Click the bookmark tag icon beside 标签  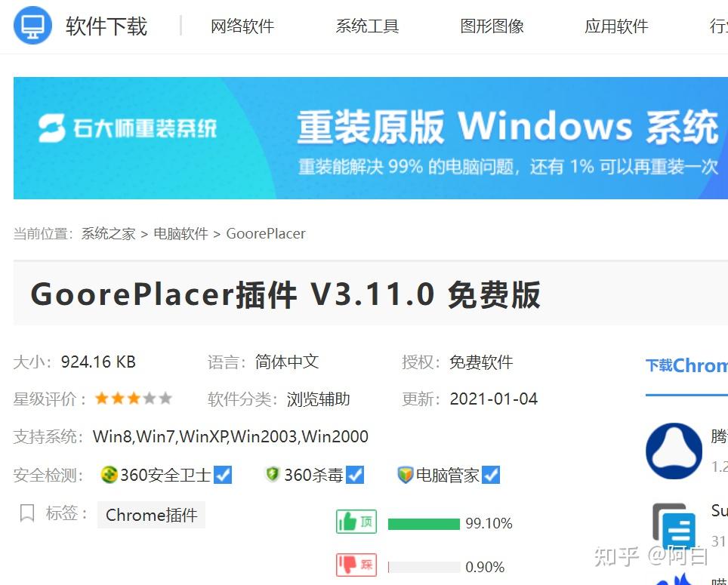(x=27, y=513)
